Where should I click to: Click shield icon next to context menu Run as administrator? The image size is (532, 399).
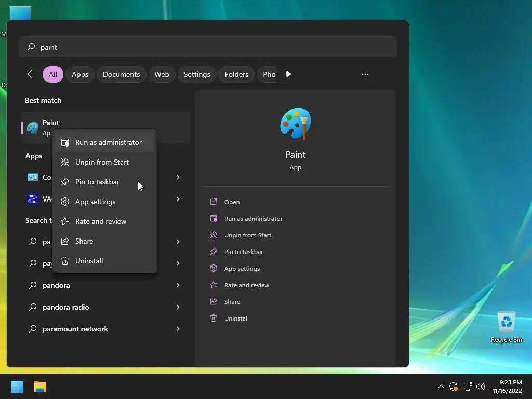pyautogui.click(x=65, y=142)
